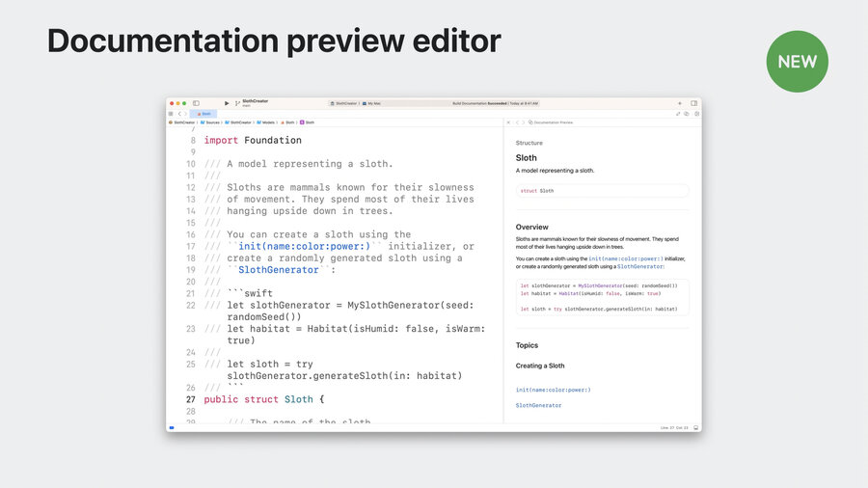868x488 pixels.
Task: Click the Swift code listing box in the preview
Action: pyautogui.click(x=602, y=297)
